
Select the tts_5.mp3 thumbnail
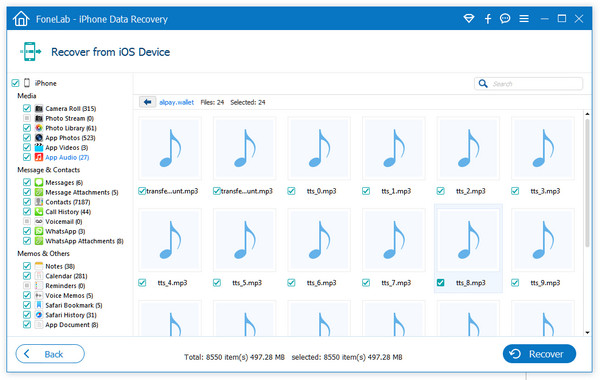coord(245,240)
